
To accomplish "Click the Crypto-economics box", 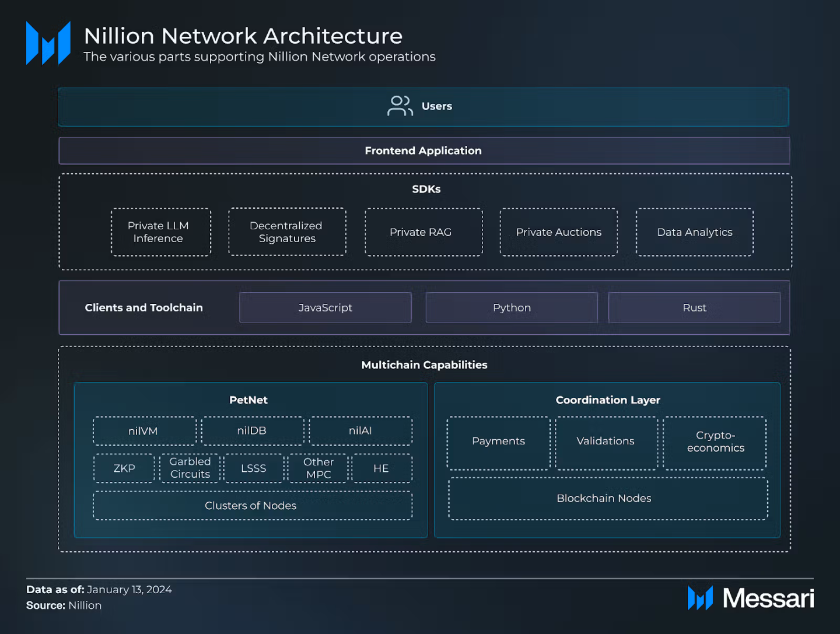I will coord(715,442).
